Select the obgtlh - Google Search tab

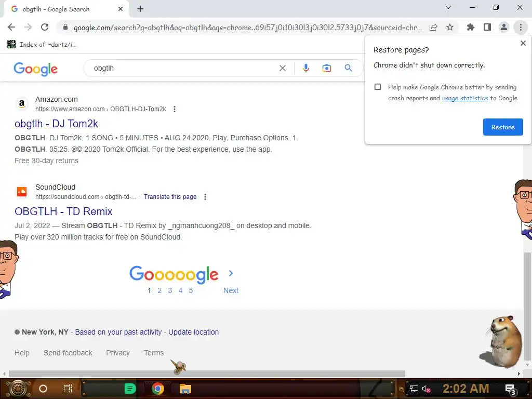pyautogui.click(x=66, y=9)
